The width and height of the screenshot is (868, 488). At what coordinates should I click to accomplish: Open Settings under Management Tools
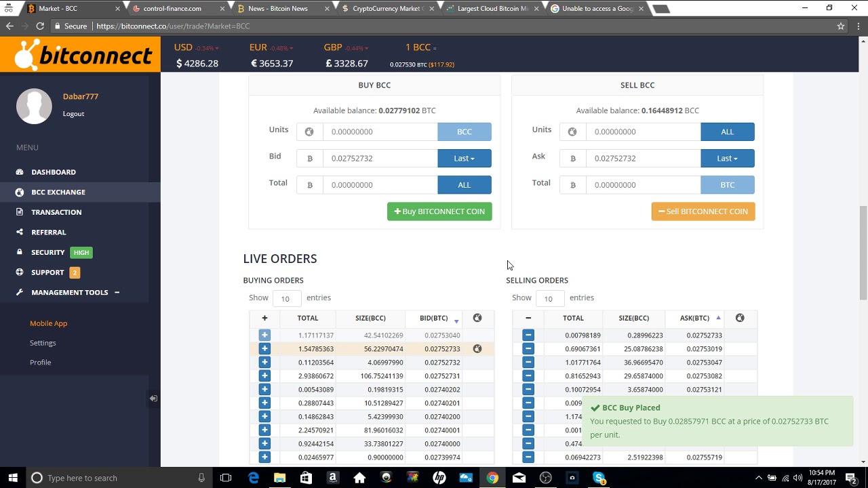click(x=43, y=343)
